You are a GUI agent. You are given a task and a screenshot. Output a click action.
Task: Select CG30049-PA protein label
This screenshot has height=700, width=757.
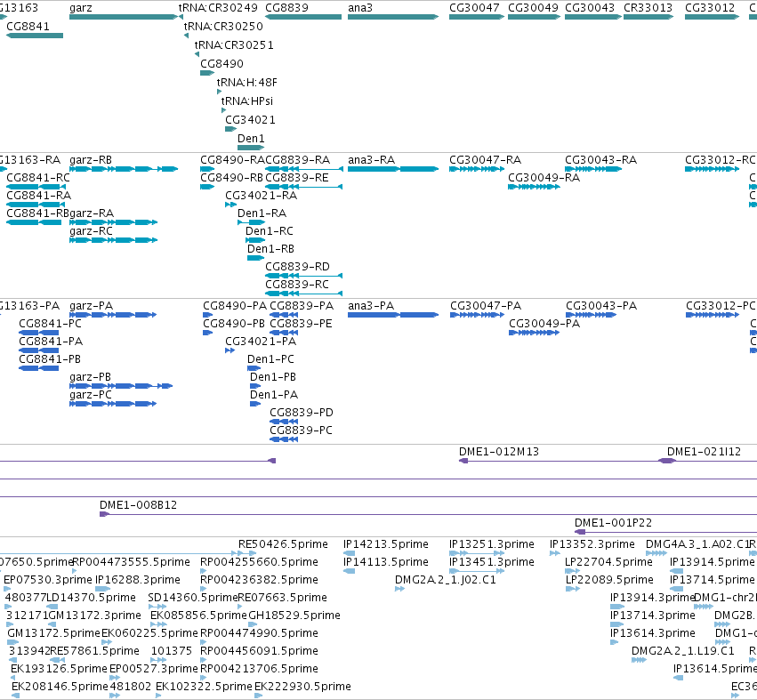(544, 324)
